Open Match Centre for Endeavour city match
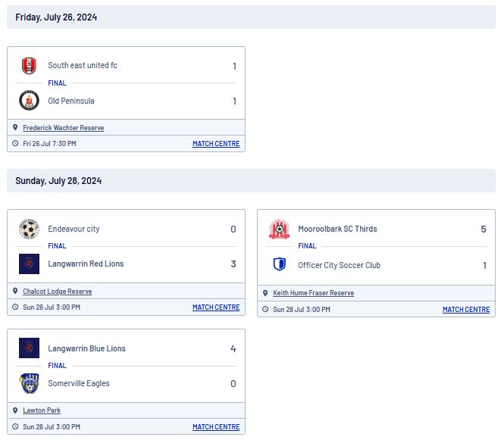The width and height of the screenshot is (504, 440). 216,307
